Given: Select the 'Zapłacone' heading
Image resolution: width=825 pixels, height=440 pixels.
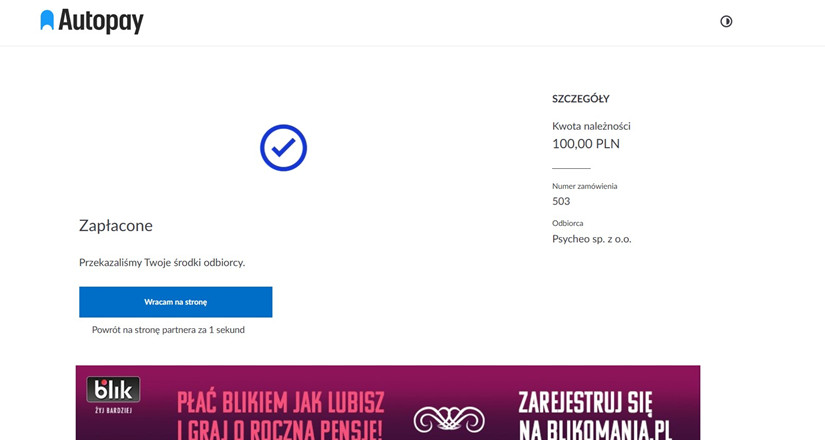Looking at the screenshot, I should (x=116, y=226).
